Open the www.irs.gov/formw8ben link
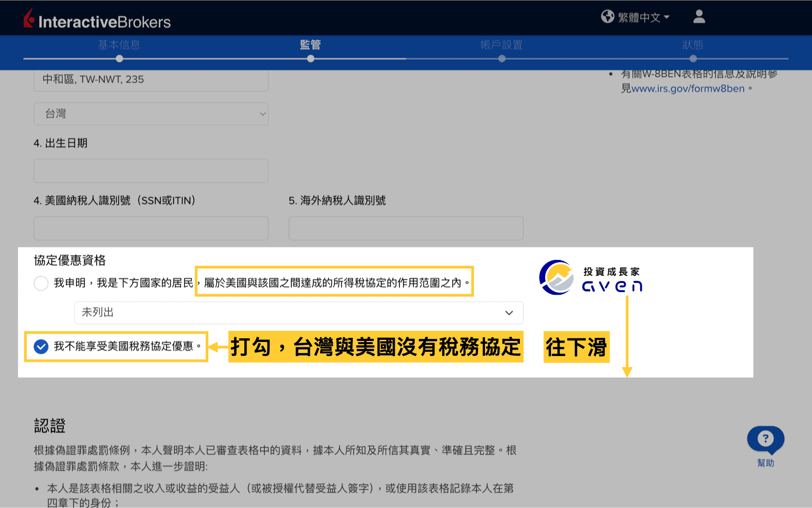This screenshot has width=812, height=508. (x=688, y=89)
